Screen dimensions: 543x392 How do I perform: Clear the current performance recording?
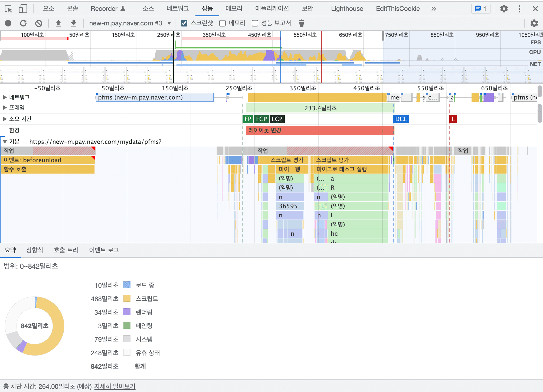(x=39, y=23)
